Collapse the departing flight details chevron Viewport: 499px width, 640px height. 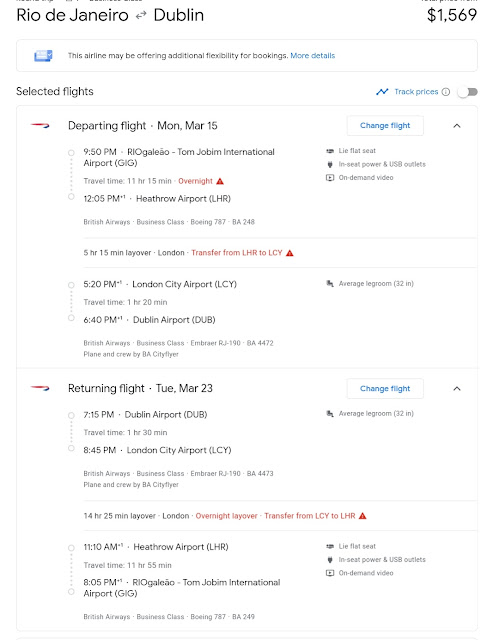coord(457,126)
